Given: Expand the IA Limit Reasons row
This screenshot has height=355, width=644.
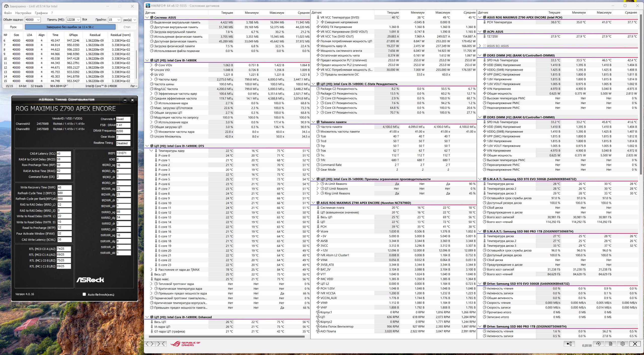Looking at the screenshot, I should (x=317, y=184).
